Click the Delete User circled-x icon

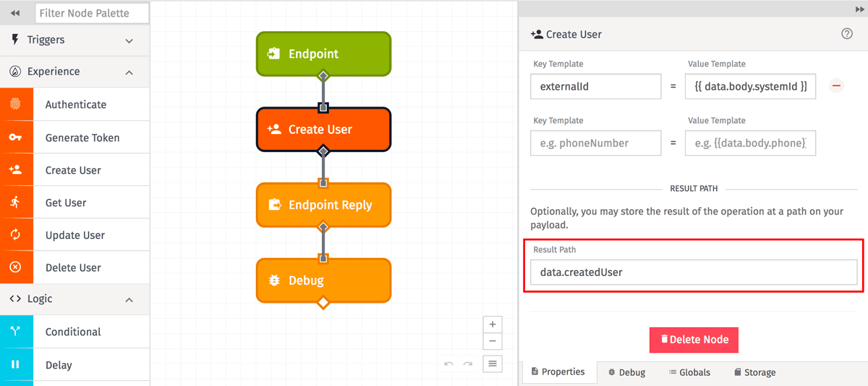pyautogui.click(x=16, y=267)
